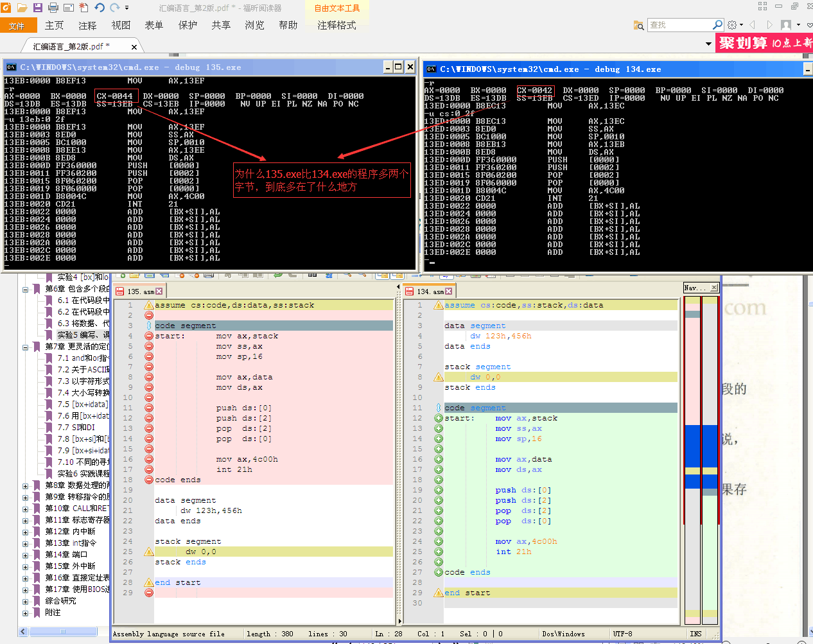Expand the 第12章 内中断 bookmark node
This screenshot has width=813, height=644.
tap(26, 532)
